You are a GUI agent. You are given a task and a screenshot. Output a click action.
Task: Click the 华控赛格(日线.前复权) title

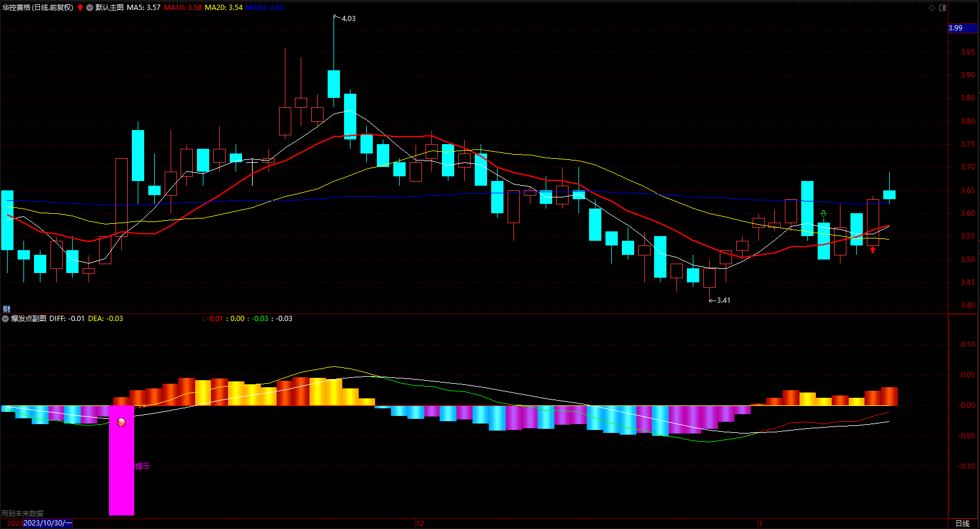[x=38, y=8]
